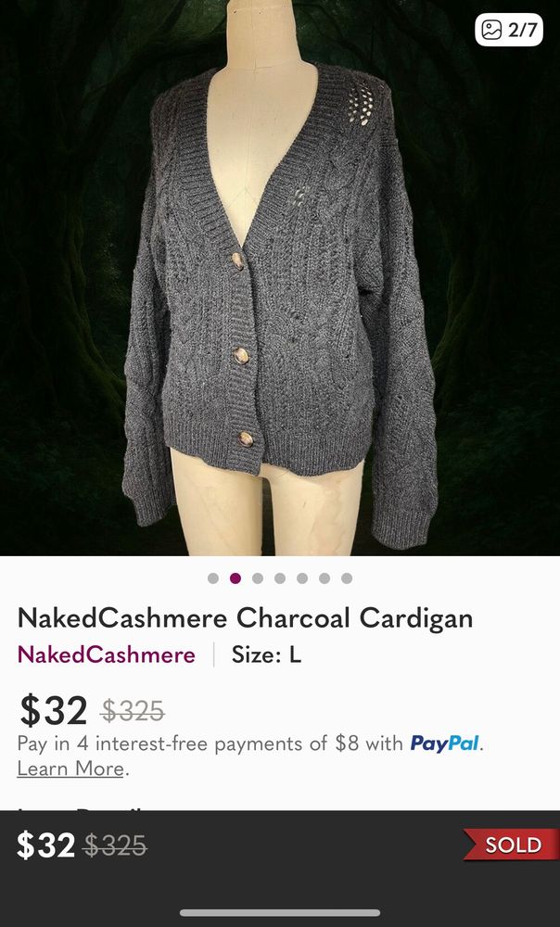Tap the PayPal logo

coord(445,743)
